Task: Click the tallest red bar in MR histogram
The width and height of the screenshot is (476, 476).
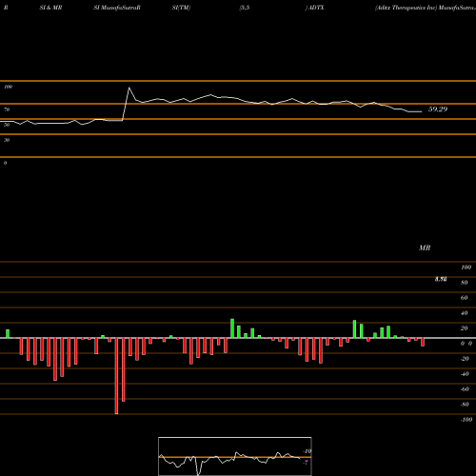Action: tap(116, 376)
